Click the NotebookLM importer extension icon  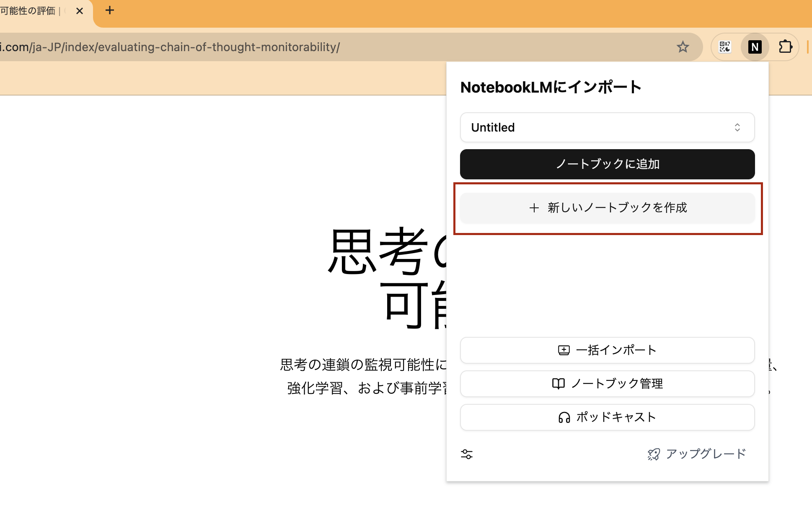(755, 47)
